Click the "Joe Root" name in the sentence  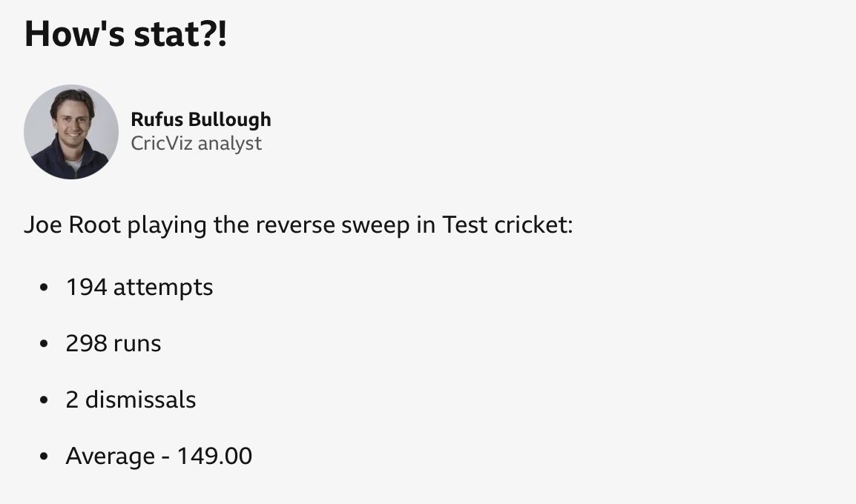coord(72,225)
